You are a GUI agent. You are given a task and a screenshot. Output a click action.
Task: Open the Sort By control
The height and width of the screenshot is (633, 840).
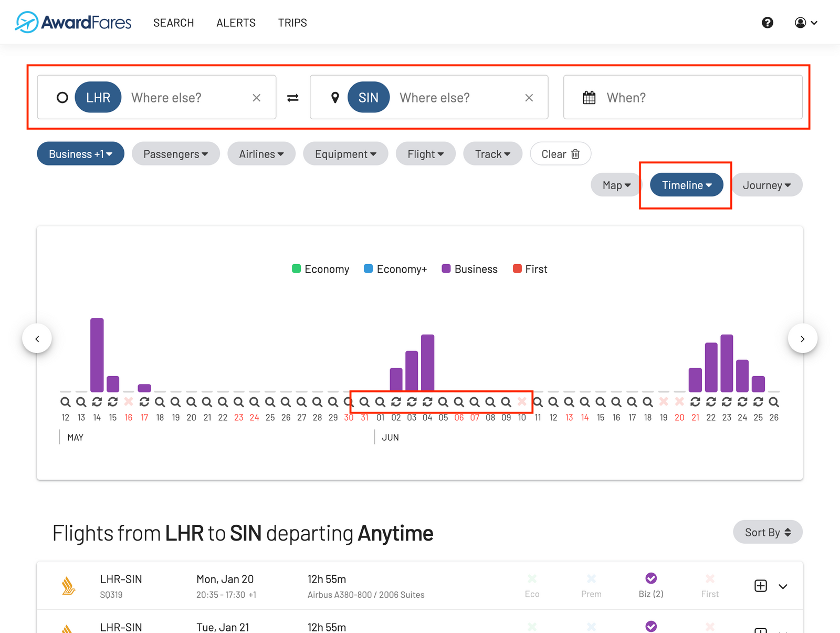[768, 532]
